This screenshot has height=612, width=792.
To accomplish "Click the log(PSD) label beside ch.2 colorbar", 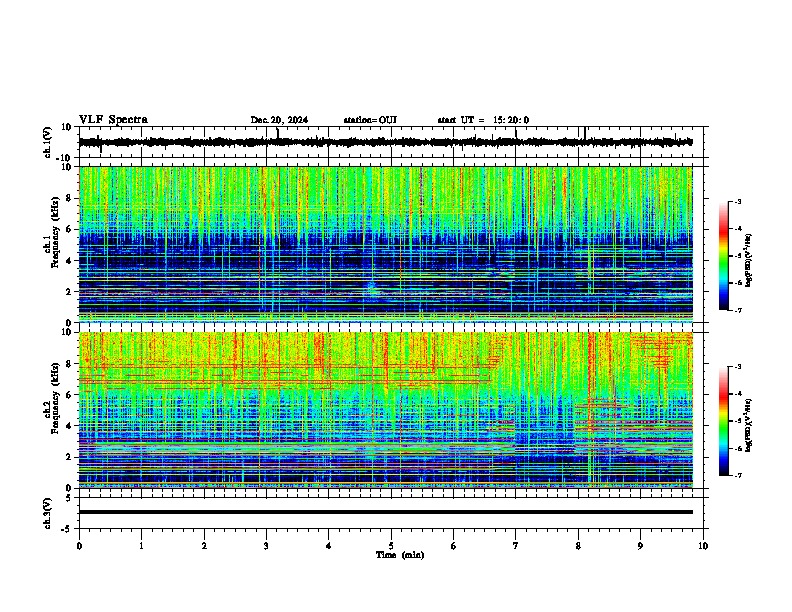I will [749, 425].
